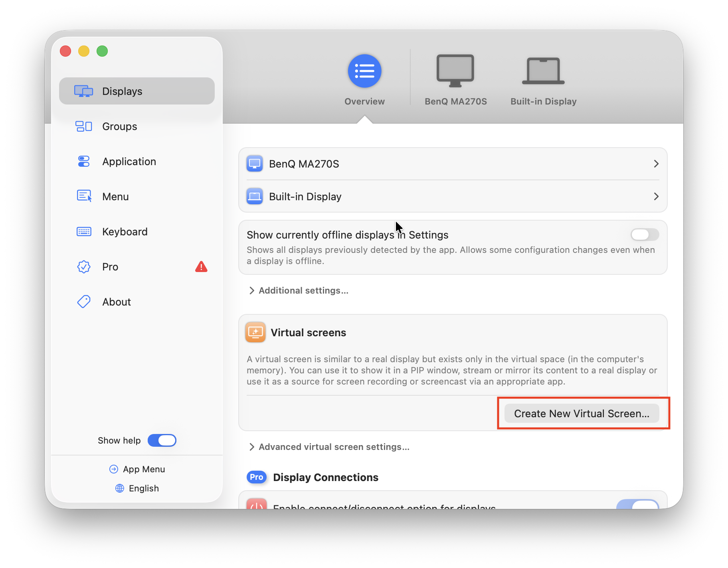This screenshot has height=568, width=728.
Task: Click the Pro badge sidebar icon
Action: click(x=84, y=267)
